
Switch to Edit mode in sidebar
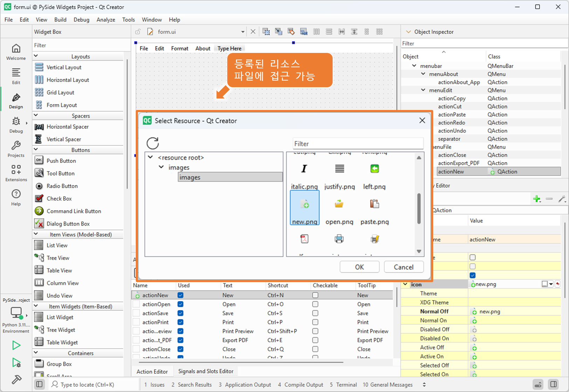16,76
